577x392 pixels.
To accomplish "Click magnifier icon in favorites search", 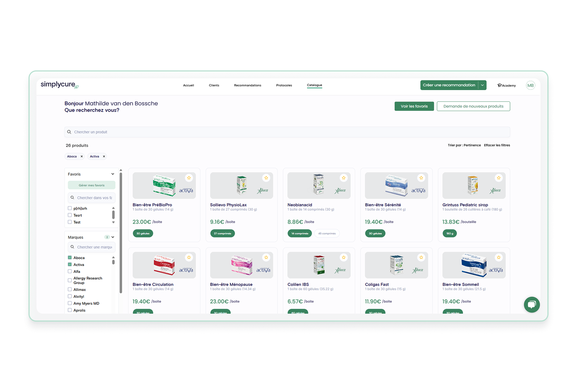I will pyautogui.click(x=72, y=198).
